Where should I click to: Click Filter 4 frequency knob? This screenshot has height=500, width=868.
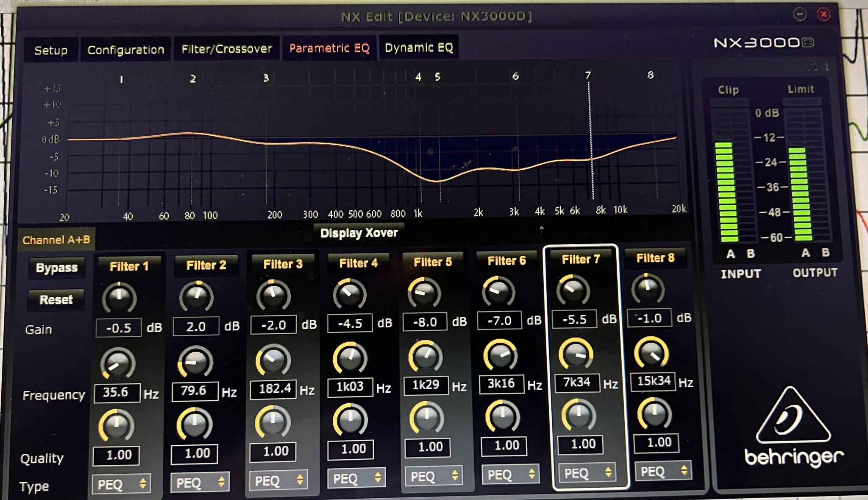(x=350, y=358)
